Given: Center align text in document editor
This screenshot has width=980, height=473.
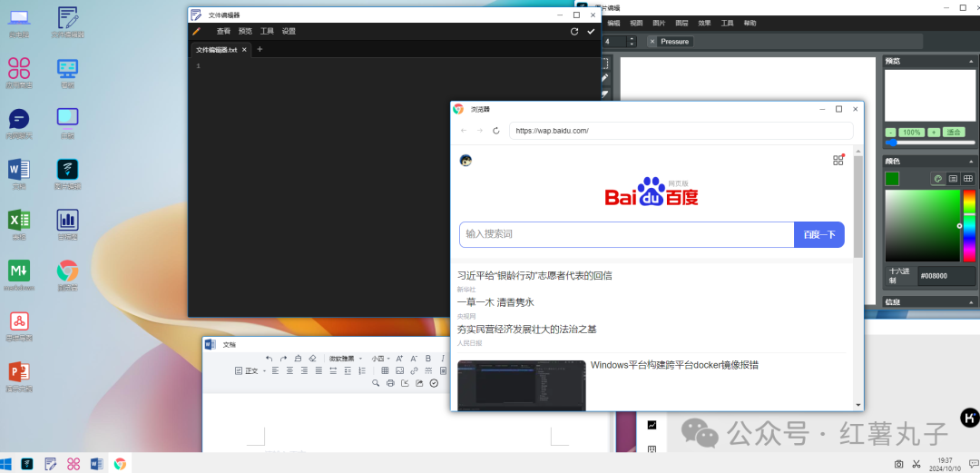Looking at the screenshot, I should (290, 371).
